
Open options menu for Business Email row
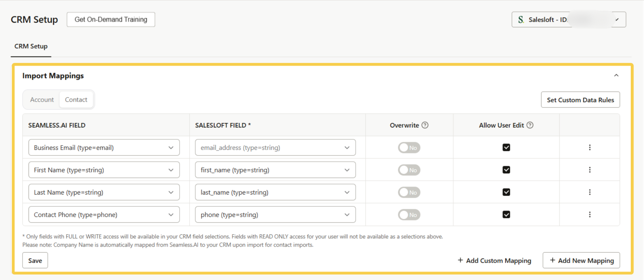click(x=590, y=147)
